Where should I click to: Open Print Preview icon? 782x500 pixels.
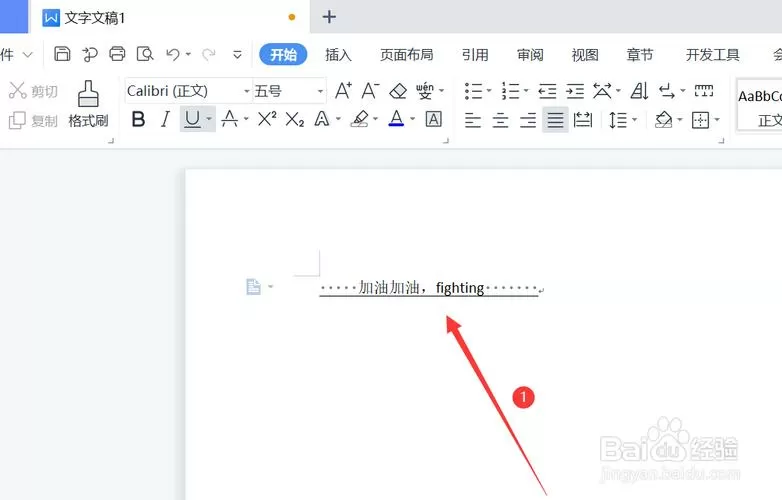pos(145,54)
